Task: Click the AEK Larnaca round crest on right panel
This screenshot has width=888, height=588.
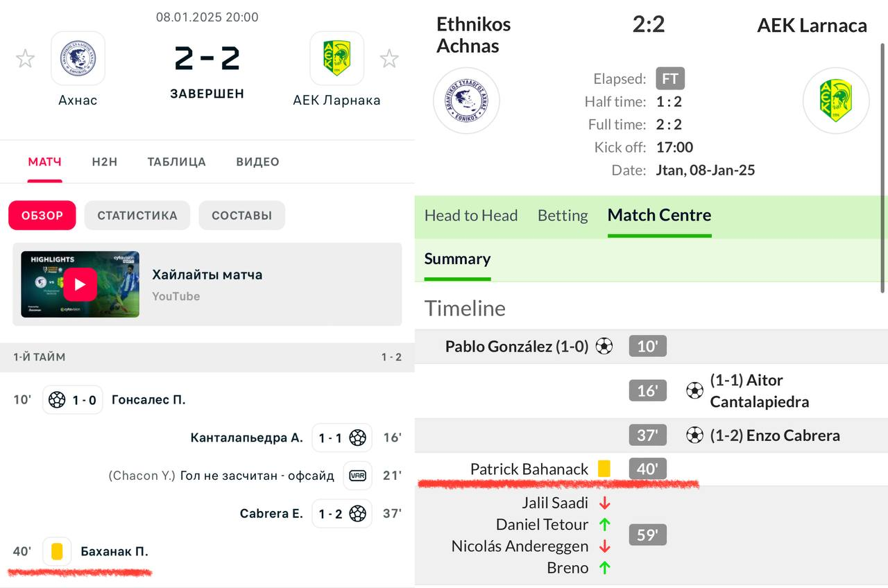Action: 835,101
